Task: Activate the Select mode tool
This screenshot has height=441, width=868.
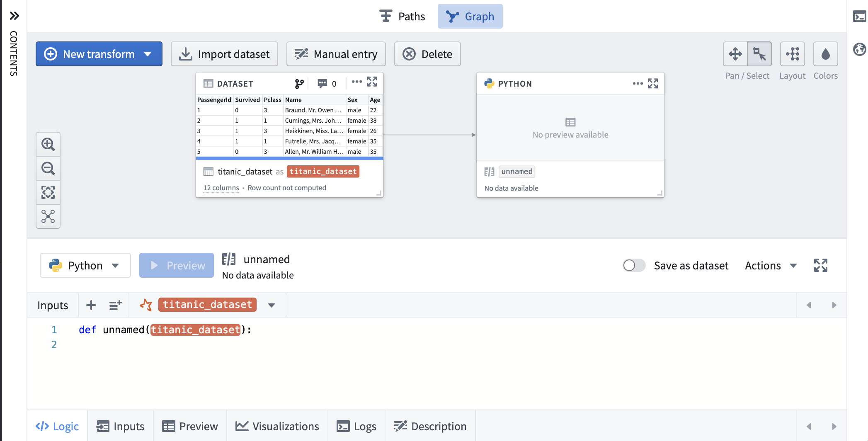Action: point(759,54)
